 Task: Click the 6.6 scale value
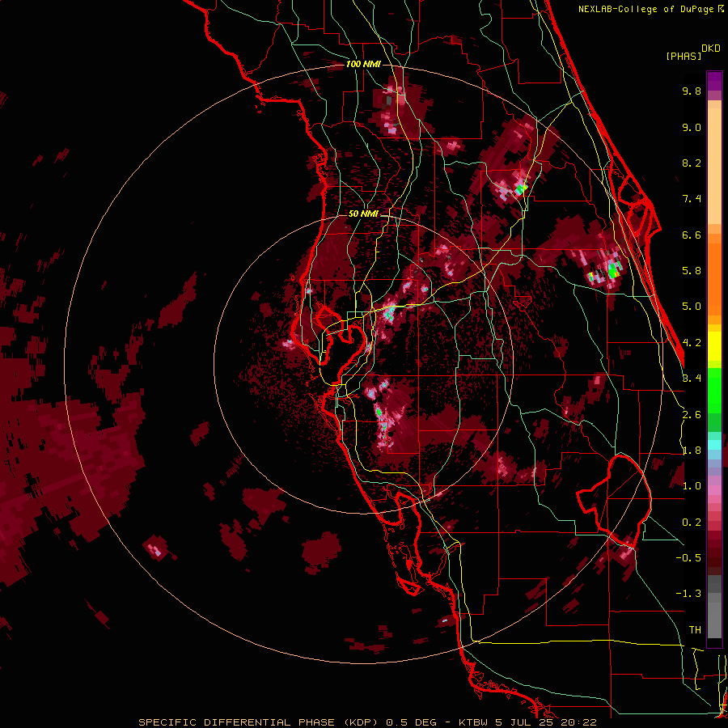point(692,235)
